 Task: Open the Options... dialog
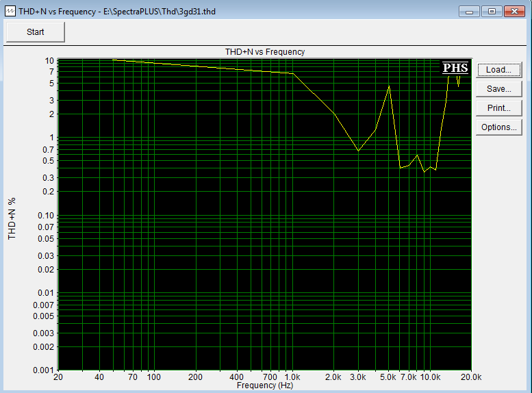(498, 127)
